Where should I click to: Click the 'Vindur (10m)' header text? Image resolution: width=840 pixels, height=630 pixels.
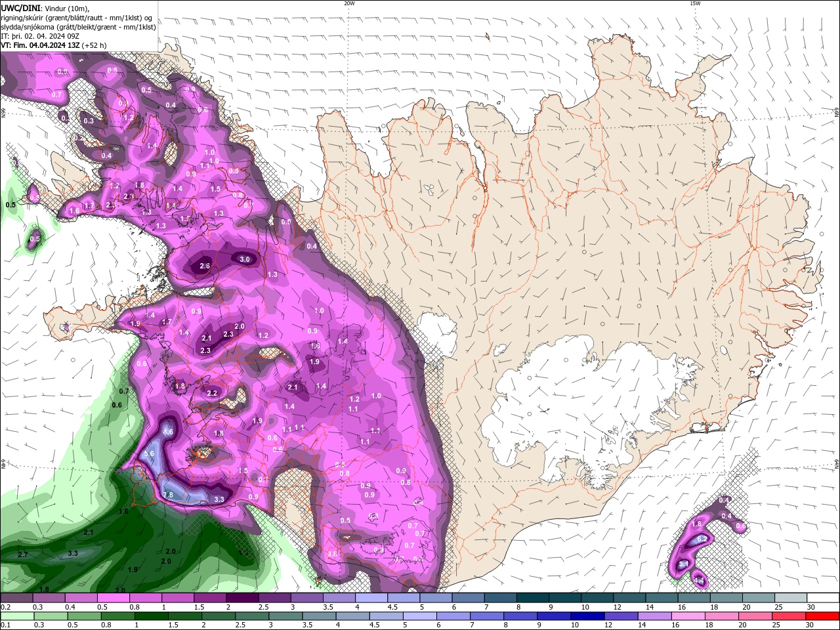coord(66,7)
